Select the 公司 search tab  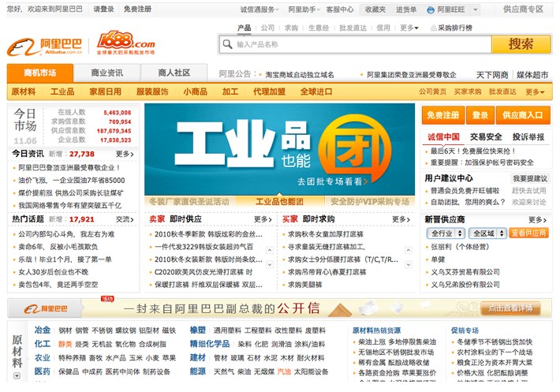tap(267, 28)
